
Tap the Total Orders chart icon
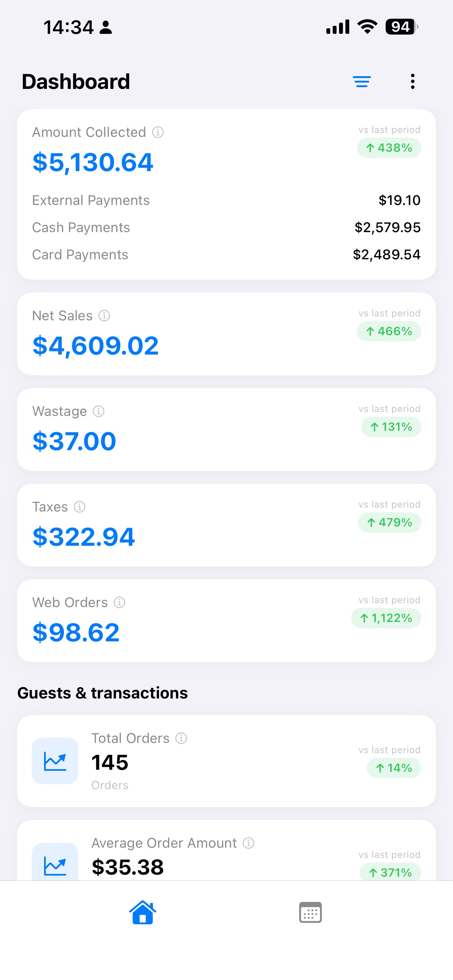pos(55,761)
